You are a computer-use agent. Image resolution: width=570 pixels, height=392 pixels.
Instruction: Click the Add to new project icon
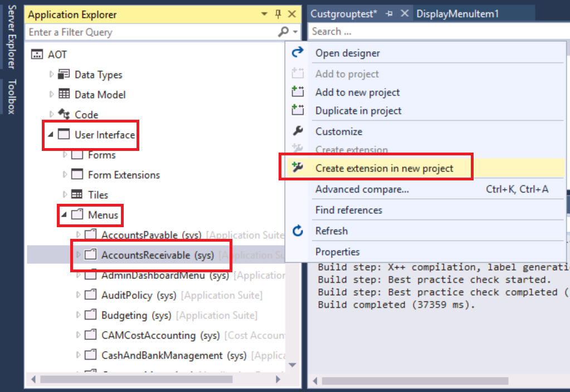[x=298, y=92]
